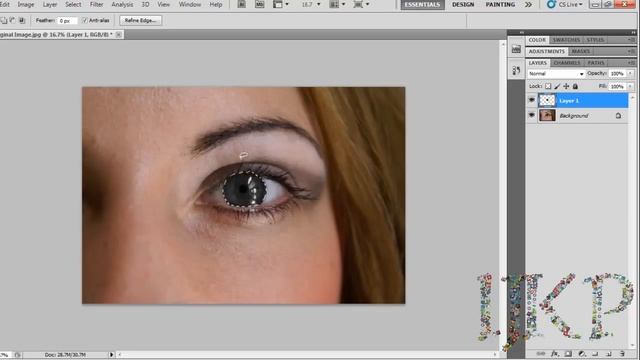Select Add to selection mode icon
This screenshot has height=360, width=640.
coord(4,20)
